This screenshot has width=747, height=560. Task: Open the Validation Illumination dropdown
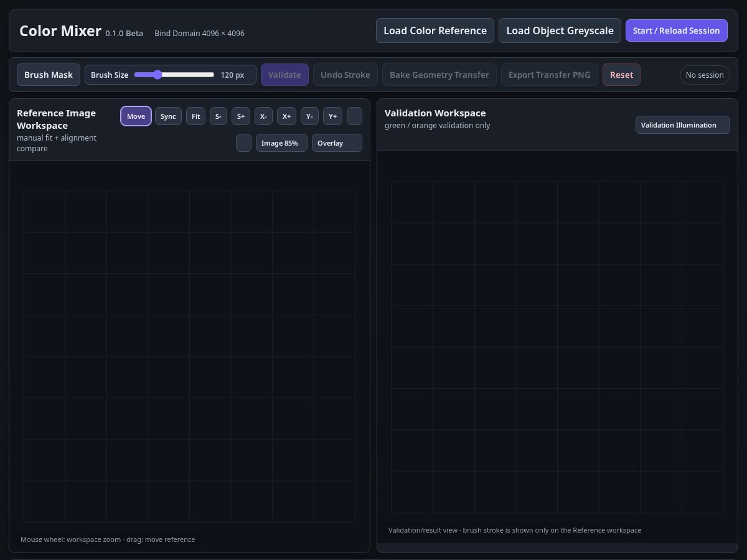pos(682,124)
